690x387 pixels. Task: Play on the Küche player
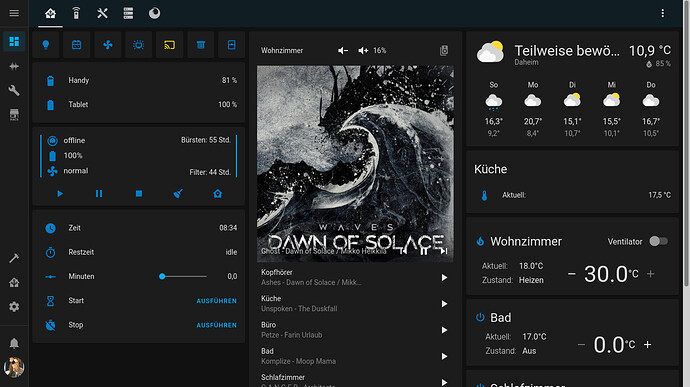click(x=444, y=304)
